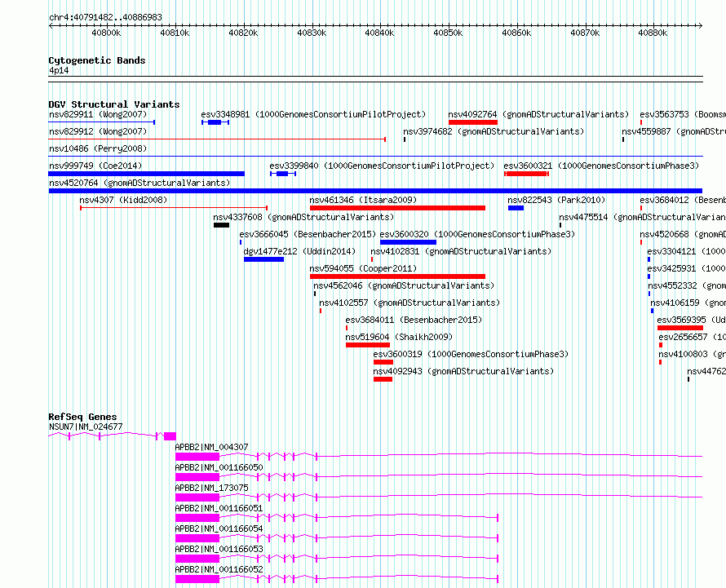Click the blue nsv999749 (Coe2014) bar
The height and width of the screenshot is (588, 726).
pyautogui.click(x=146, y=174)
